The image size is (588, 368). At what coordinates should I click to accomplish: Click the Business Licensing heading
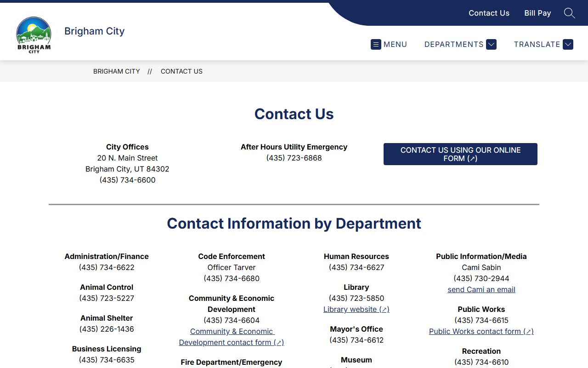[x=107, y=349]
